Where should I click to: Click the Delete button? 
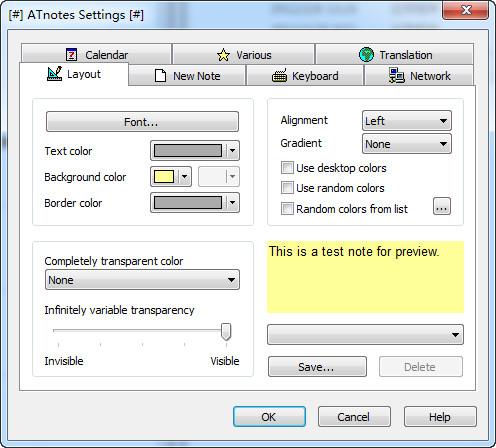tap(421, 367)
